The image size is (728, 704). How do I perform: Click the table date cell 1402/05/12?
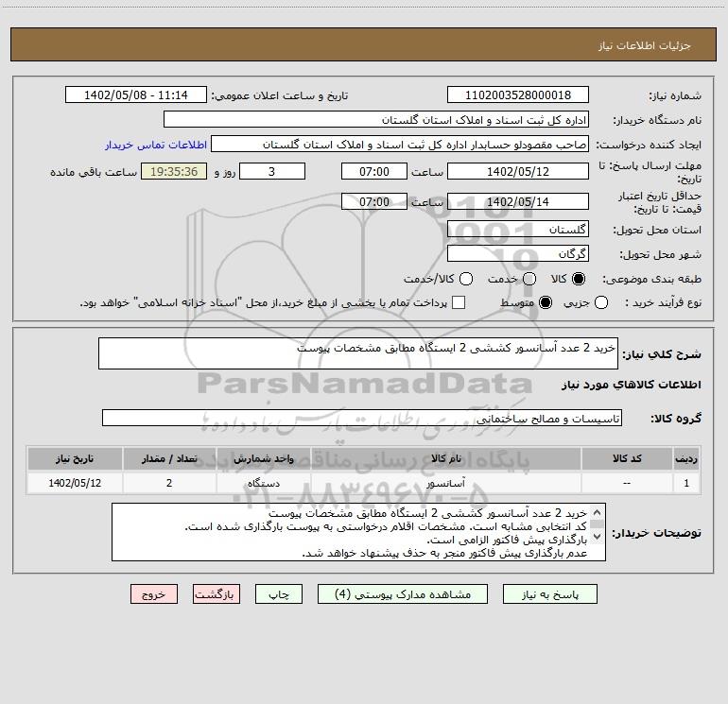pos(75,483)
